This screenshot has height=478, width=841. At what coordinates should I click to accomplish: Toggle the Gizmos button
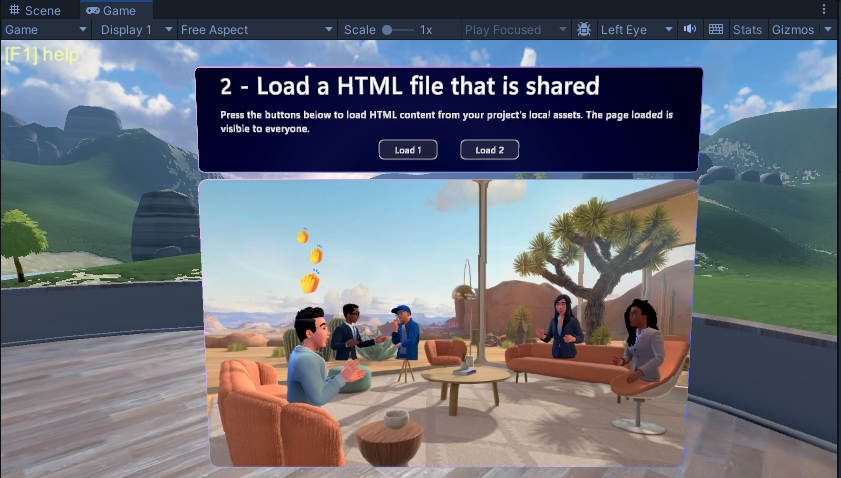pos(793,30)
